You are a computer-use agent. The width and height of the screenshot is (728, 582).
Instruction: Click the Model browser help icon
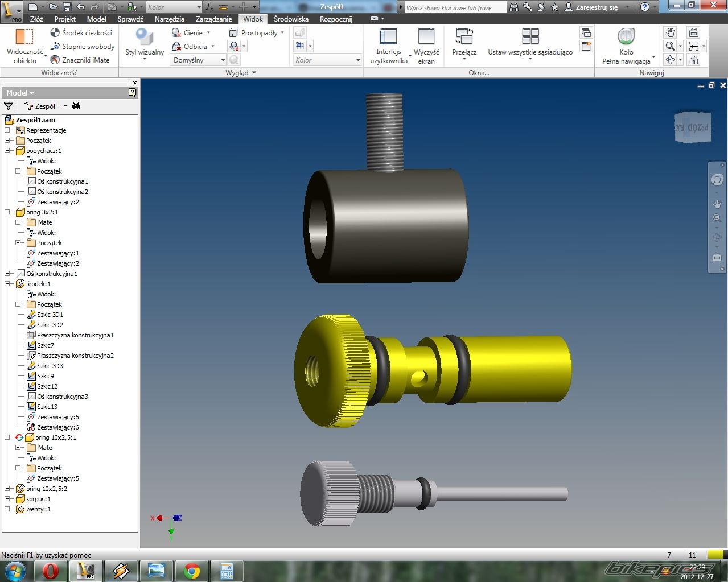tap(133, 92)
